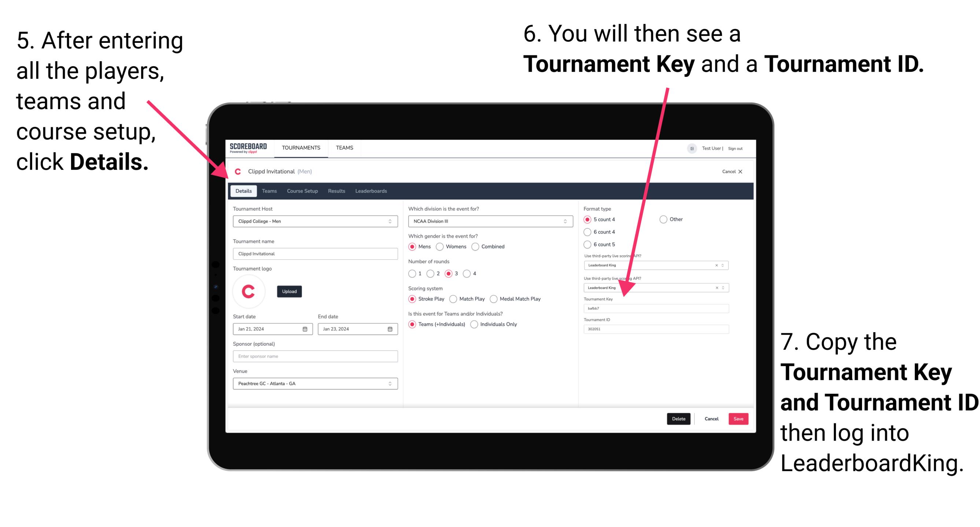Viewport: 980px width, 527px height.
Task: Enable 5 count 4 format type
Action: tap(588, 219)
